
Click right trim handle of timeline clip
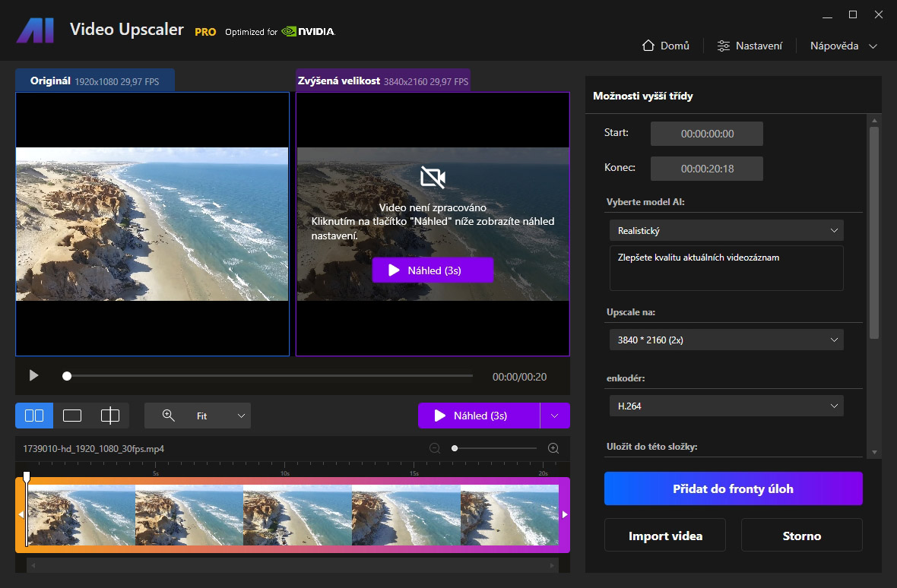pyautogui.click(x=565, y=514)
